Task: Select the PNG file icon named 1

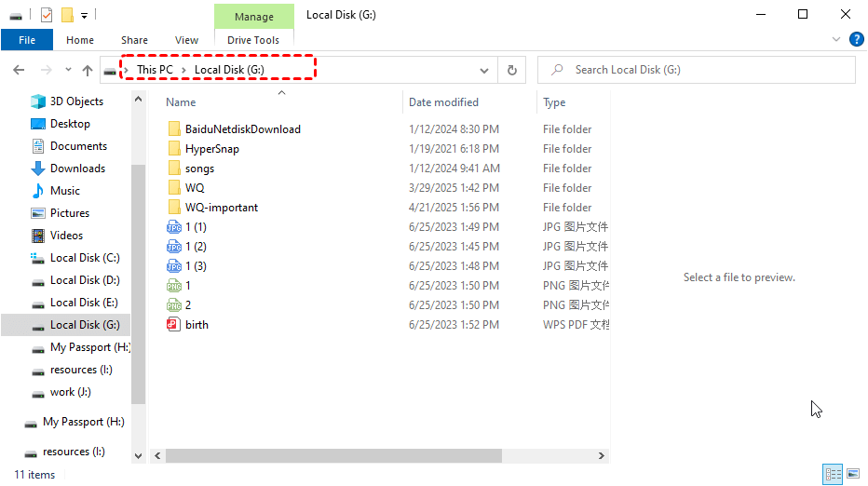Action: 174,286
